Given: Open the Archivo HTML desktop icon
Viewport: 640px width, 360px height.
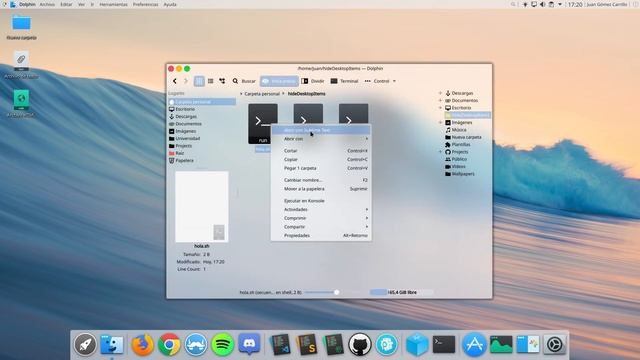Looking at the screenshot, I should click(21, 104).
